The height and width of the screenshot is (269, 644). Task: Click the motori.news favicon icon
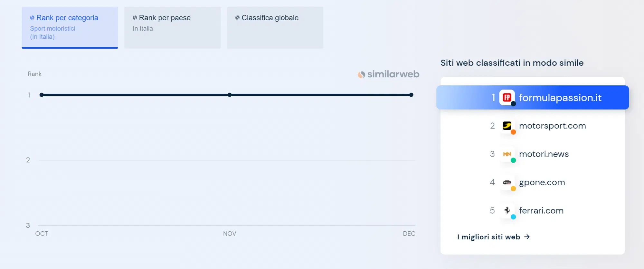[507, 154]
